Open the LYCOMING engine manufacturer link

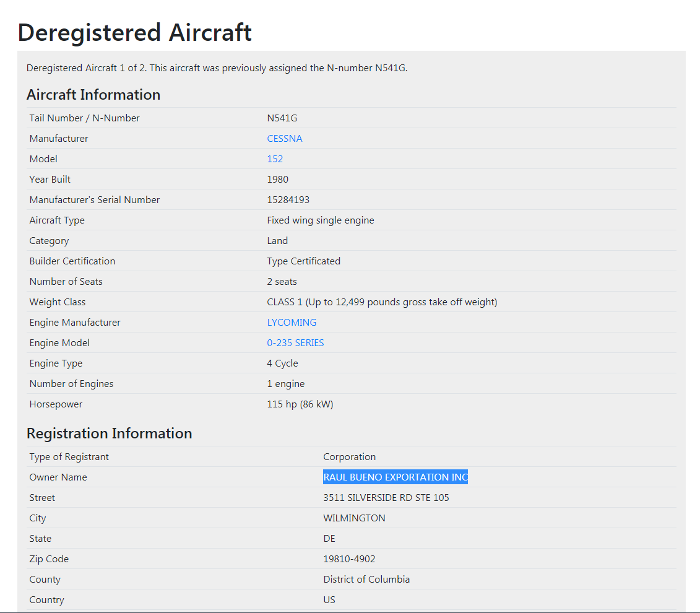pos(292,323)
